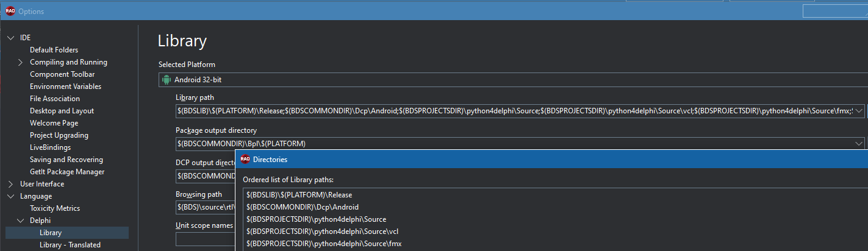
Task: Collapse the IDE tree node
Action: coord(10,38)
